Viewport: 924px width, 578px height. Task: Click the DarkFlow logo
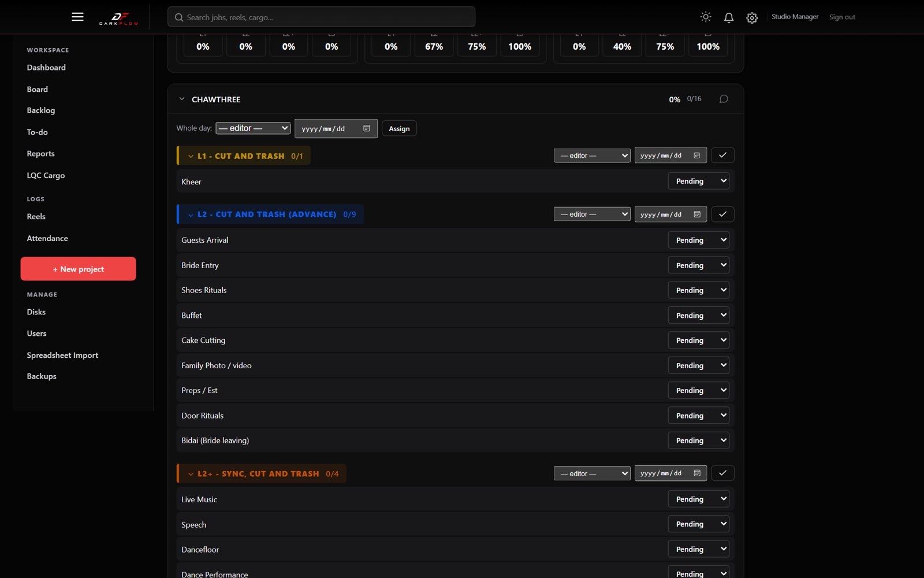118,18
